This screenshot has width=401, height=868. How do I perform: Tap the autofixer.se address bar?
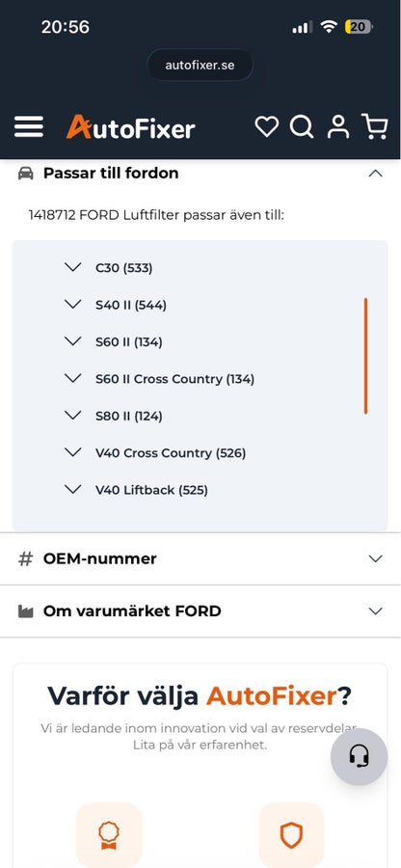200,66
